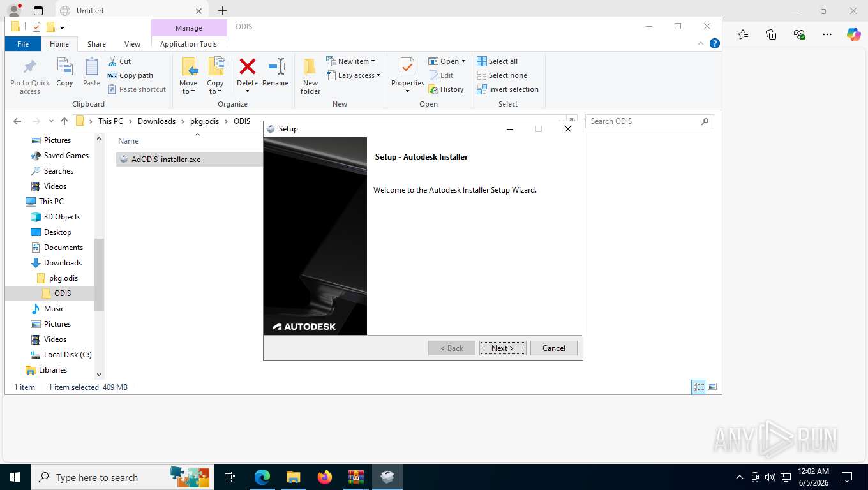868x490 pixels.
Task: Click the taskbar search box
Action: (121, 477)
